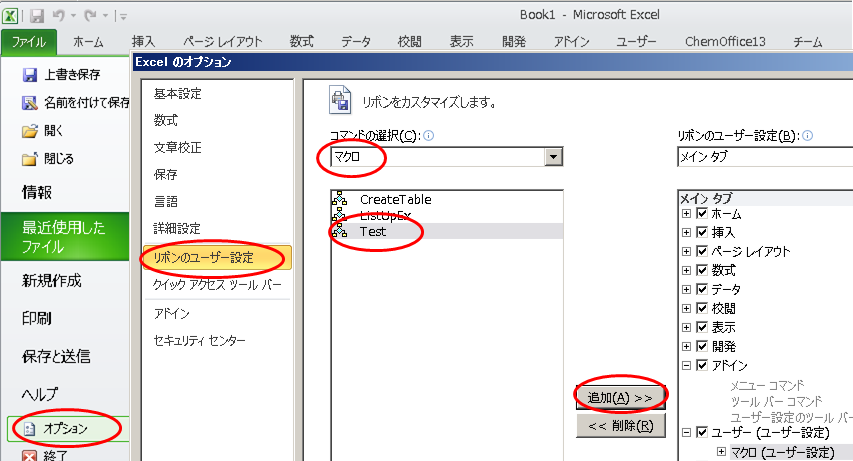Toggle the 数式 tab checkbox

pyautogui.click(x=702, y=271)
